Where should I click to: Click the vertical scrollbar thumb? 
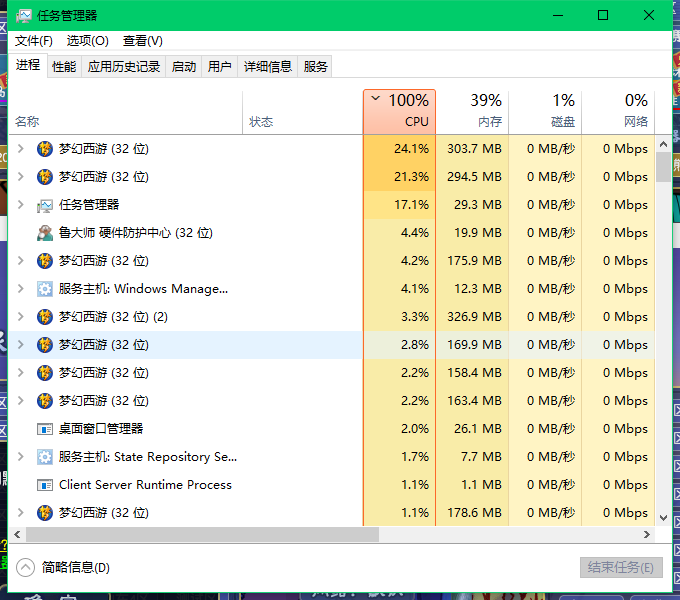(663, 167)
